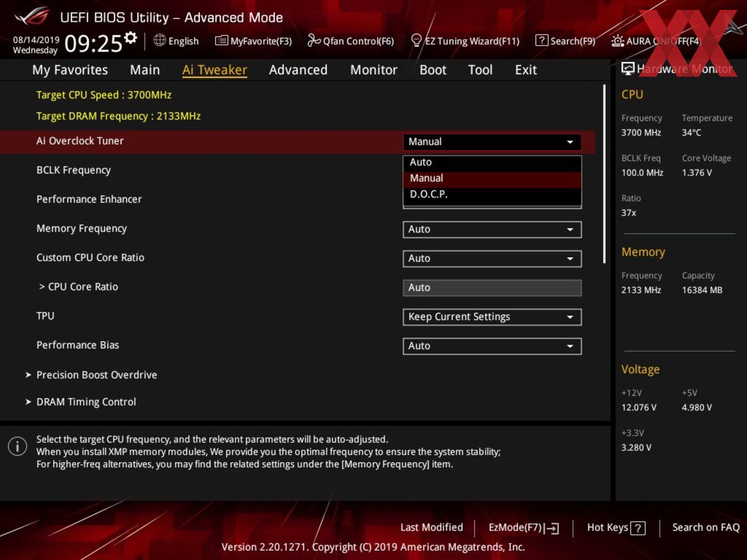This screenshot has height=560, width=747.
Task: Click EzMode(F7) text button
Action: coord(515,528)
